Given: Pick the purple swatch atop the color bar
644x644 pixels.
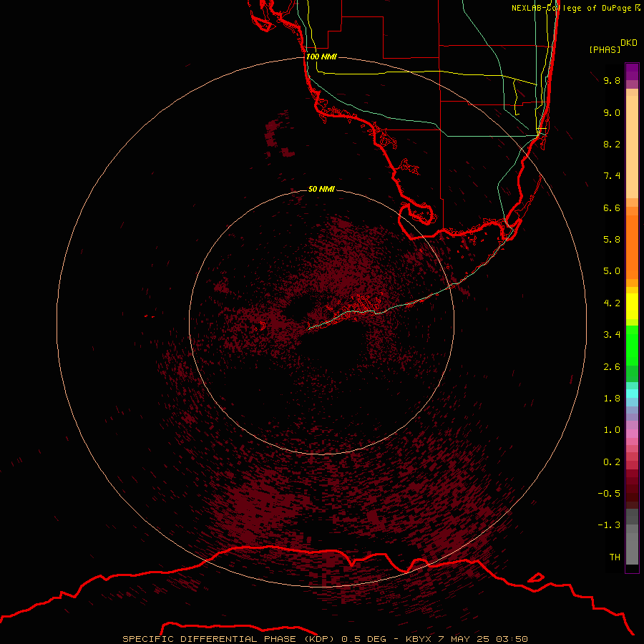Looking at the screenshot, I should point(632,72).
